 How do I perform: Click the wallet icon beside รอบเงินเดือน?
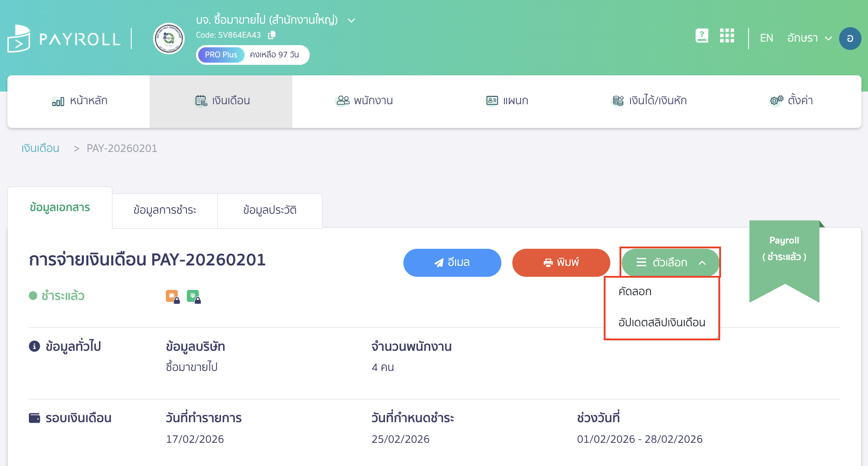click(x=34, y=417)
